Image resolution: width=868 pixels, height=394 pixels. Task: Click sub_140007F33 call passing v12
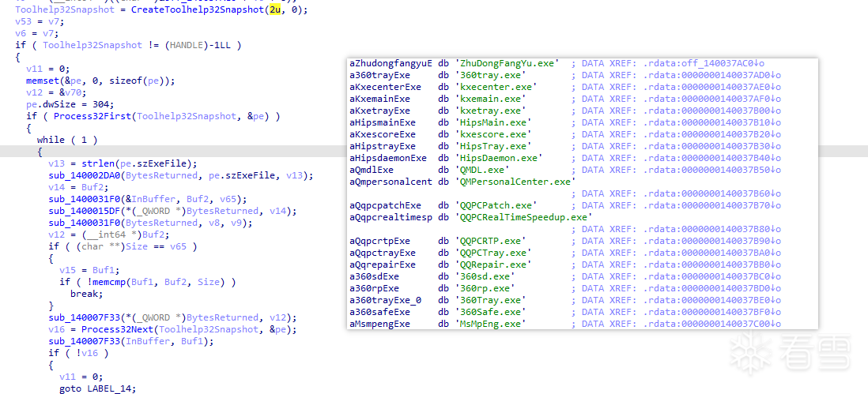coord(172,317)
